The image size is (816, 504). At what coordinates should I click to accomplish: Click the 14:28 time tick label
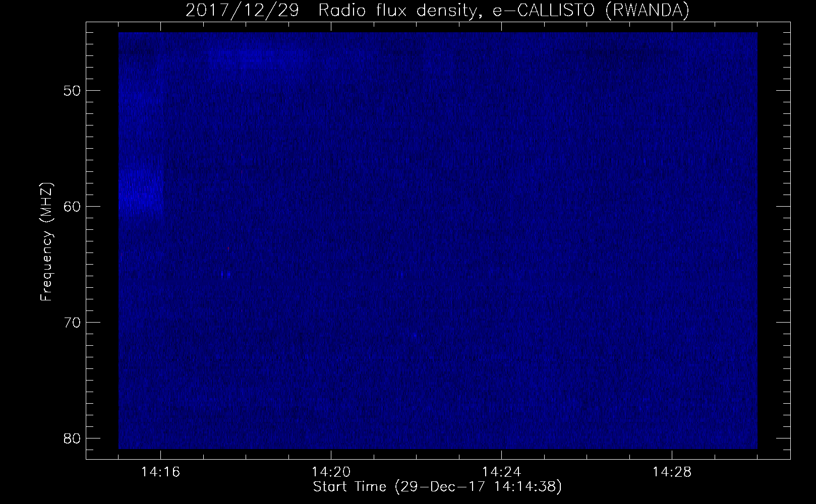click(672, 472)
